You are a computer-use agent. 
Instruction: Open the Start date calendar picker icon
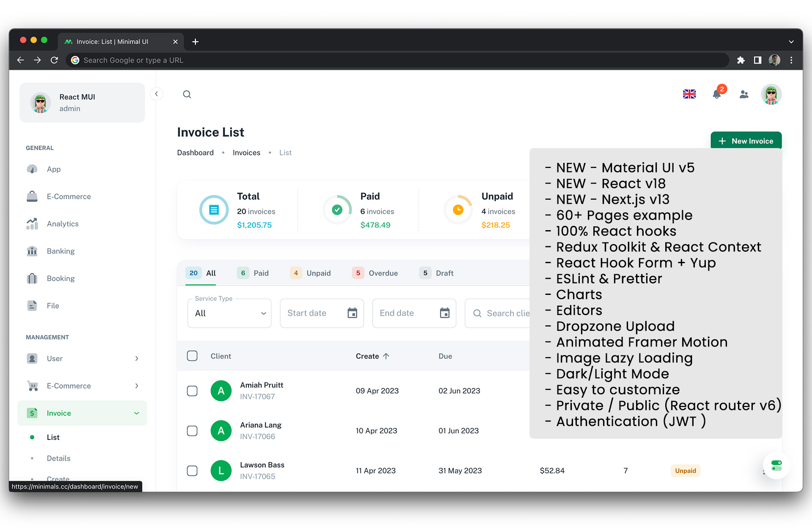click(352, 313)
